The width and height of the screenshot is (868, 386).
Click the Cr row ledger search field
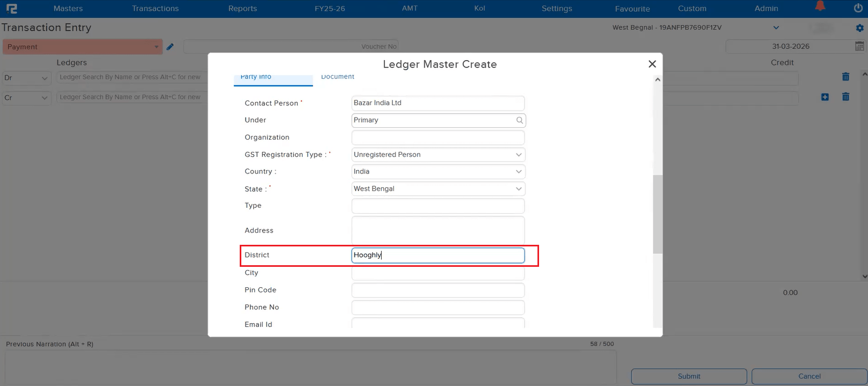pos(132,98)
